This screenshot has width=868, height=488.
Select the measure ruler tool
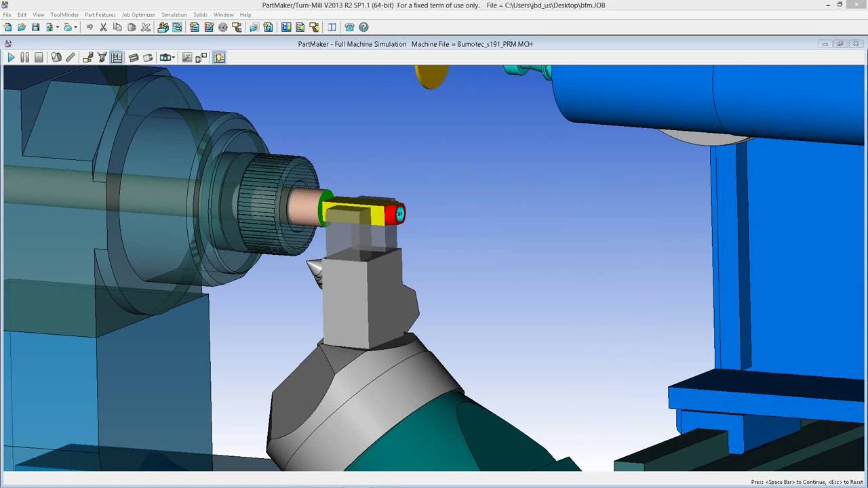pyautogui.click(x=70, y=58)
